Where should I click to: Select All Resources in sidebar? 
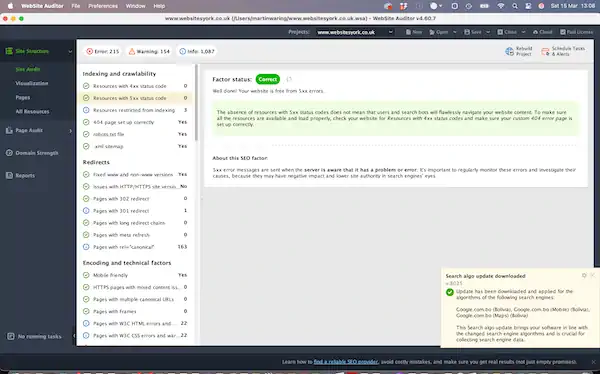[x=33, y=111]
